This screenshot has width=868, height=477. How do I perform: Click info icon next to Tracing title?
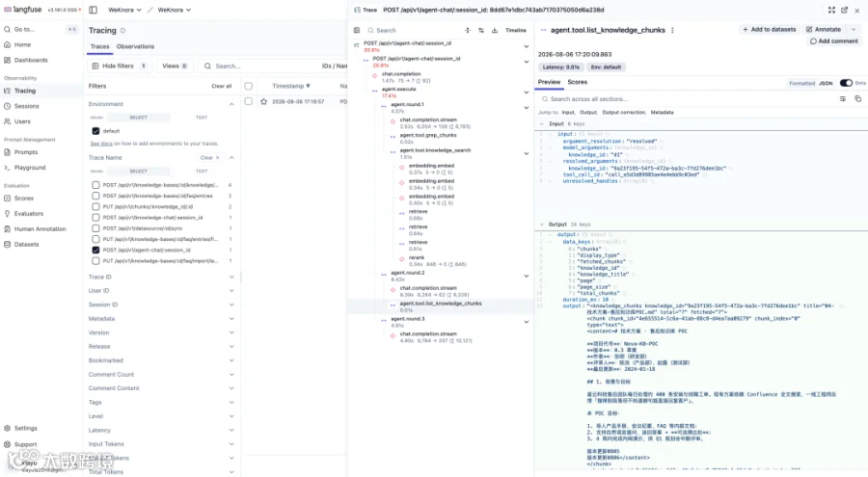(122, 31)
